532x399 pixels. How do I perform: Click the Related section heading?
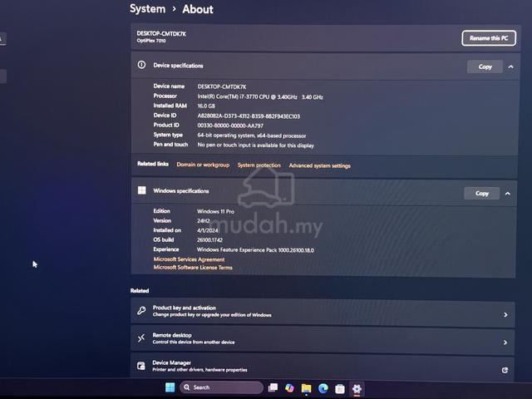point(140,290)
